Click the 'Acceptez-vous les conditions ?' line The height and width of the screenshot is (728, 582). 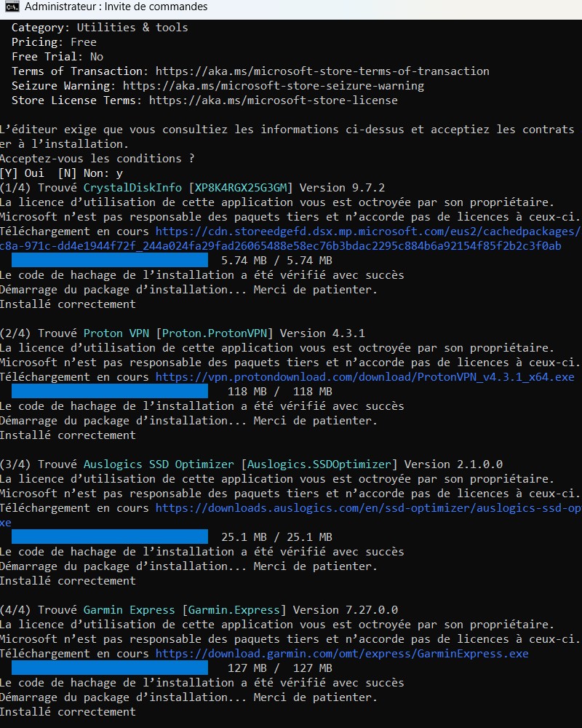(97, 159)
